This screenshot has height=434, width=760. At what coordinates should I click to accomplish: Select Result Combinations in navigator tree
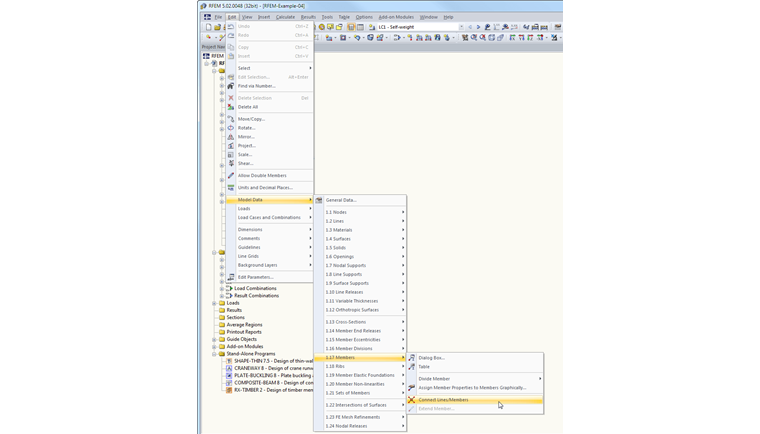tap(256, 296)
